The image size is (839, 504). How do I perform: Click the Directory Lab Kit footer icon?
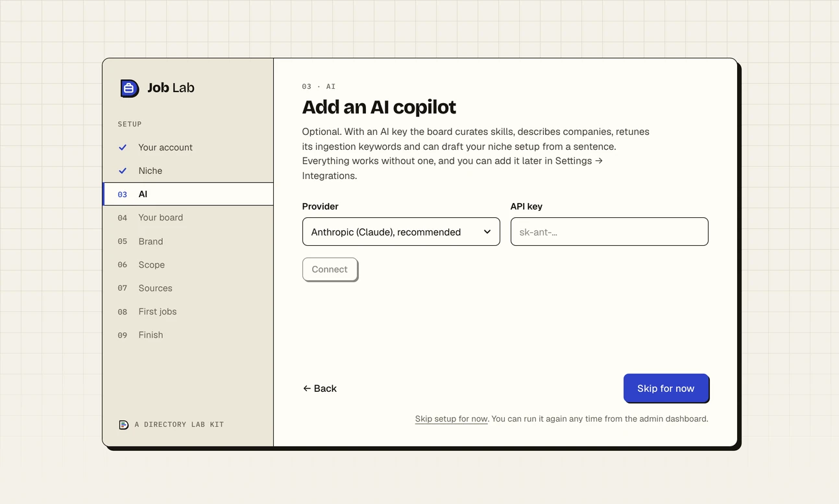124,425
